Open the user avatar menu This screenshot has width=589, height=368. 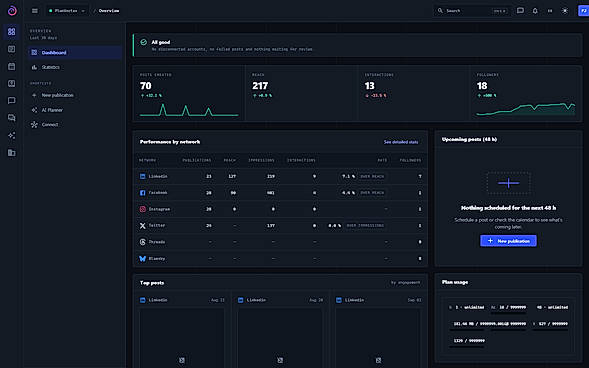coord(583,11)
